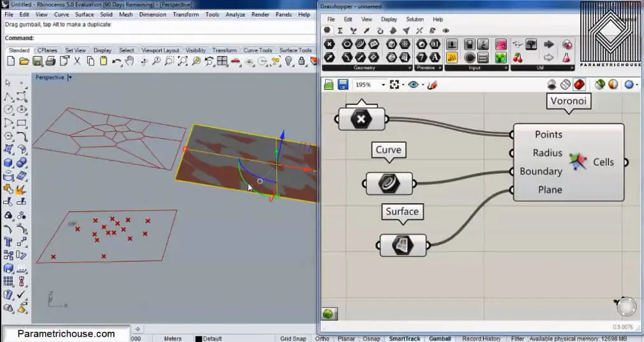Pick the yellow data recorder icon in Input panel
Image resolution: width=644 pixels, height=342 pixels.
[x=452, y=57]
